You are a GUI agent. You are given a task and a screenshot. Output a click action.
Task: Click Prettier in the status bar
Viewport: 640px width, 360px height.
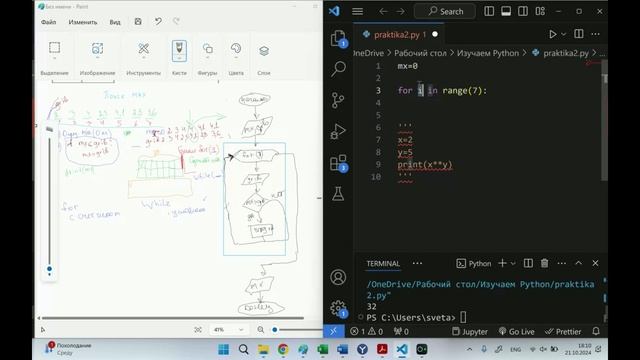563,331
